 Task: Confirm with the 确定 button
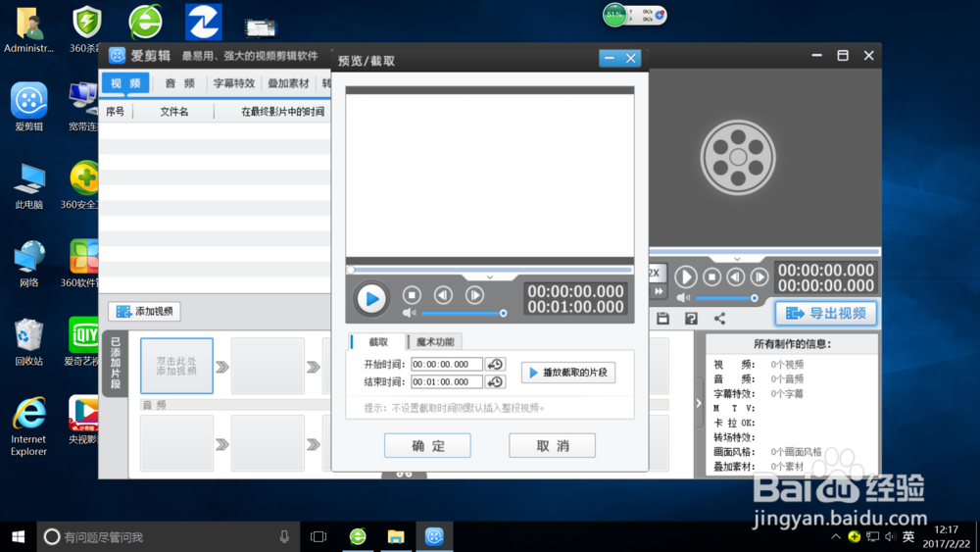[x=427, y=446]
